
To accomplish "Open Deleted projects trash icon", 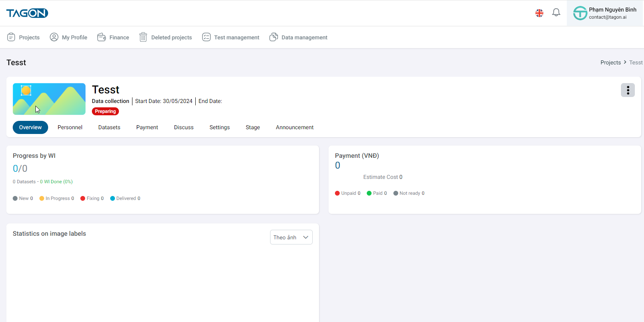I will coord(143,37).
